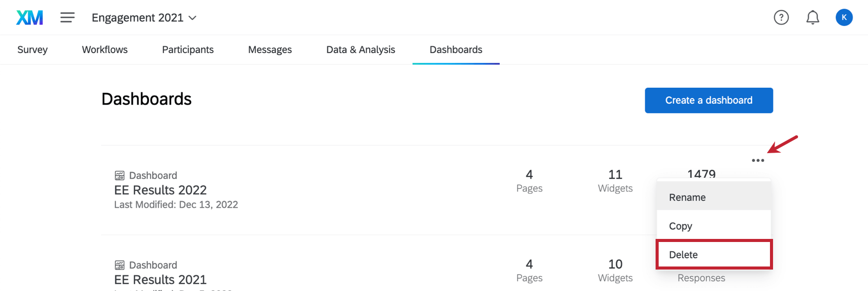Viewport: 868px width, 291px height.
Task: Choose Rename from the context menu
Action: [687, 198]
